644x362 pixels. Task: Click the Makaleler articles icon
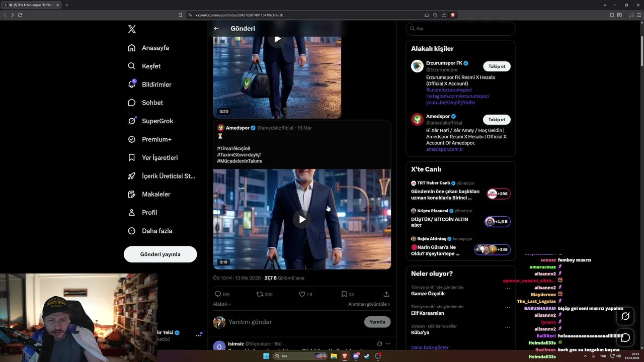click(132, 194)
